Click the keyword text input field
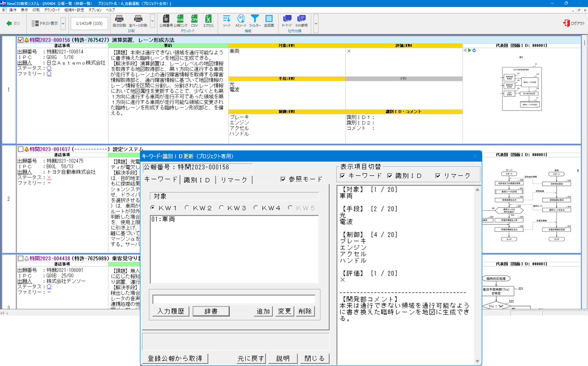The image size is (588, 366). pyautogui.click(x=233, y=300)
